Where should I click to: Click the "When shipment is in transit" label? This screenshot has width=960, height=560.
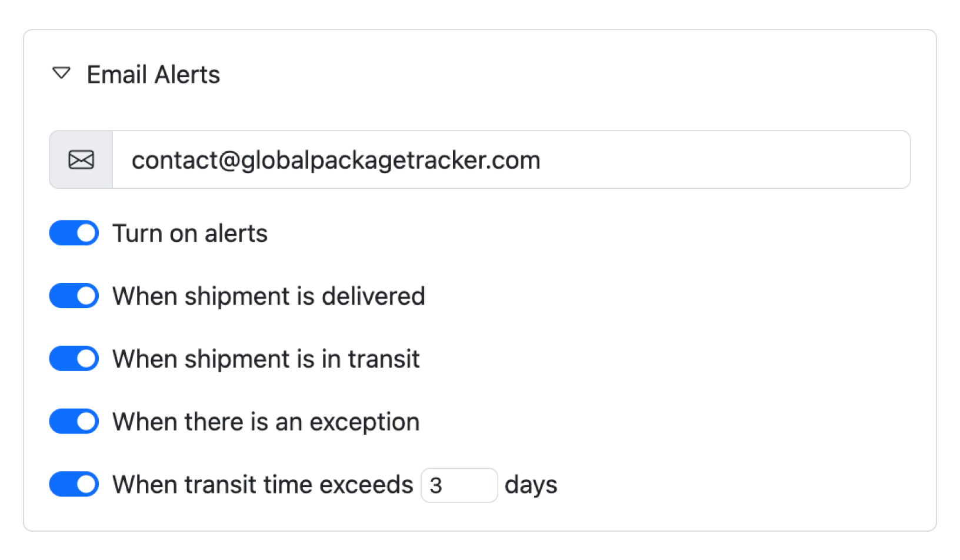pyautogui.click(x=266, y=359)
